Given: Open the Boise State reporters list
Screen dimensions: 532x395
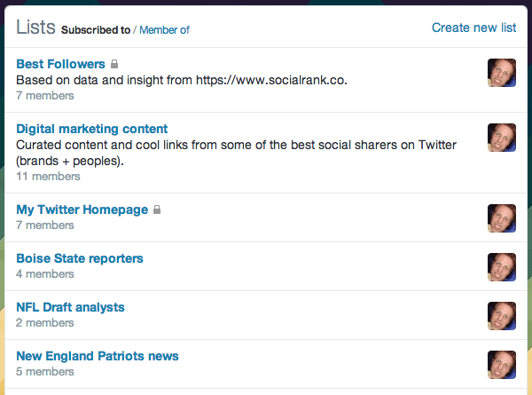Looking at the screenshot, I should (x=80, y=258).
